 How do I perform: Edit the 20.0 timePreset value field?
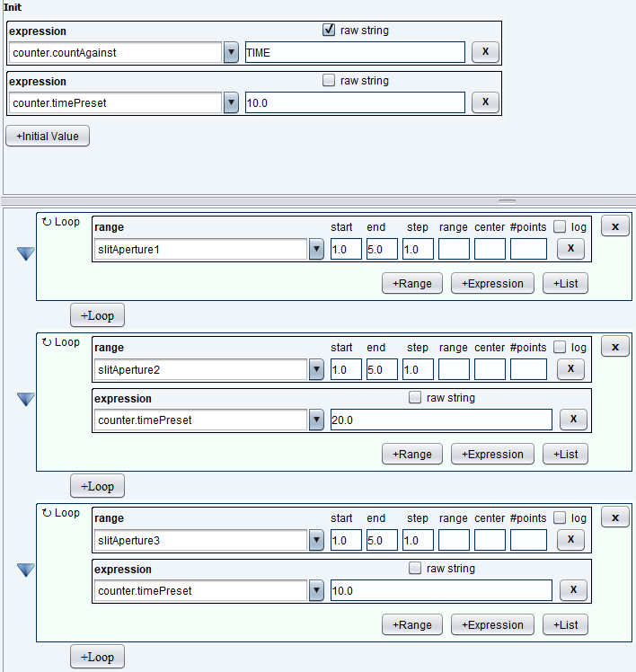click(x=441, y=420)
